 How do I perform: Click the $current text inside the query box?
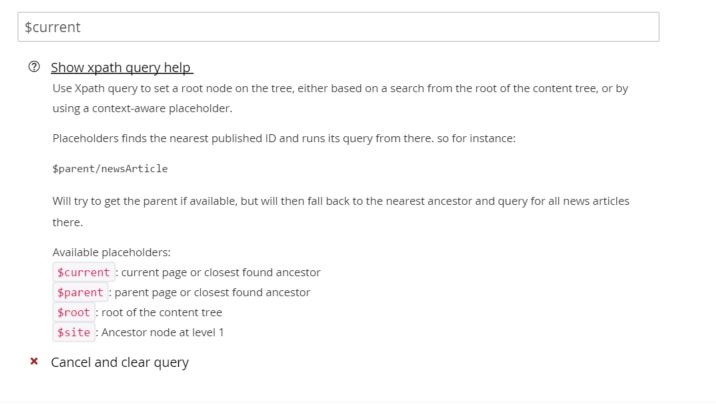[53, 27]
